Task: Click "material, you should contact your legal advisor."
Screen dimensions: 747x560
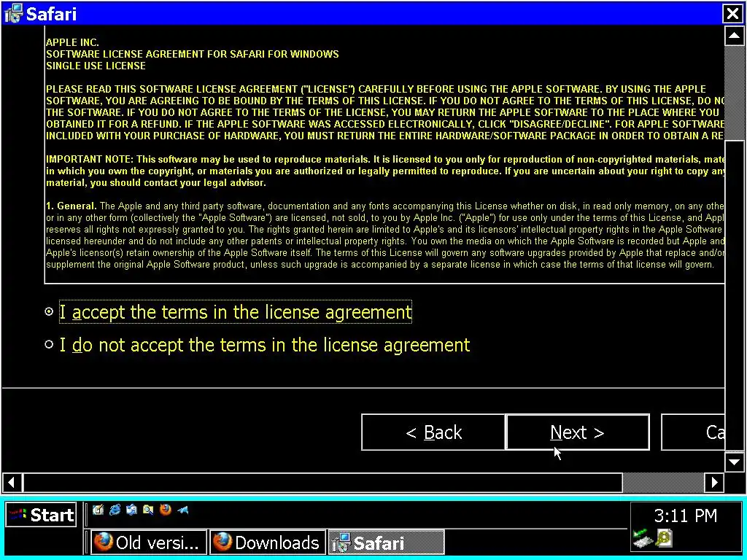Action: 156,183
